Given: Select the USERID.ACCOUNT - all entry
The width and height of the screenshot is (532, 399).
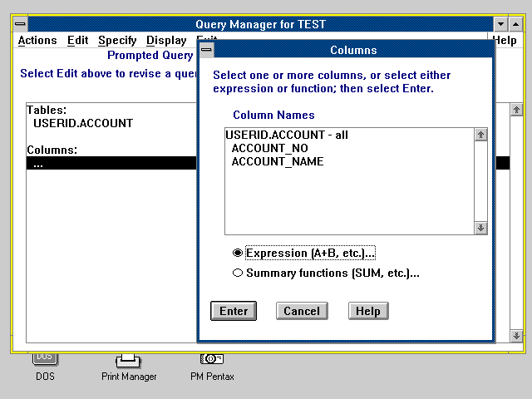Looking at the screenshot, I should tap(287, 135).
